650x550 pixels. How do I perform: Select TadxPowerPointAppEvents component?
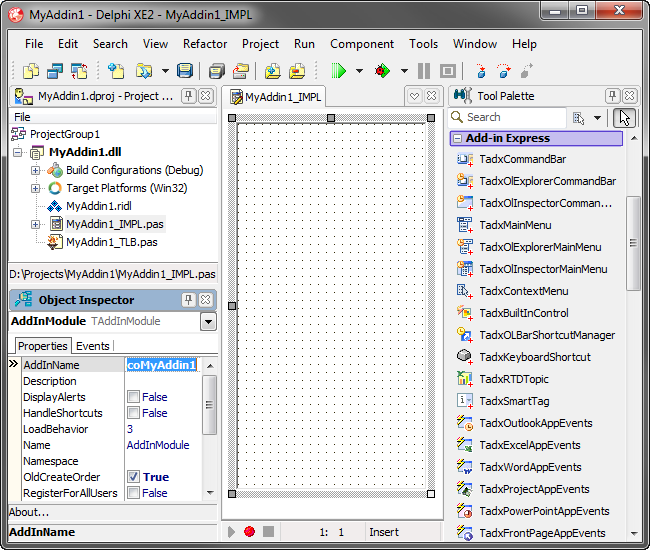pyautogui.click(x=544, y=511)
